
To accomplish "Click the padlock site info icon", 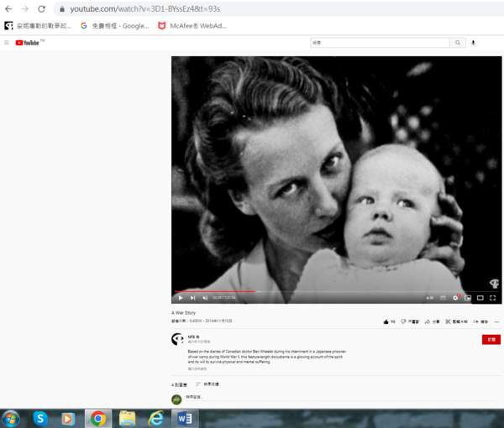I will coord(62,9).
